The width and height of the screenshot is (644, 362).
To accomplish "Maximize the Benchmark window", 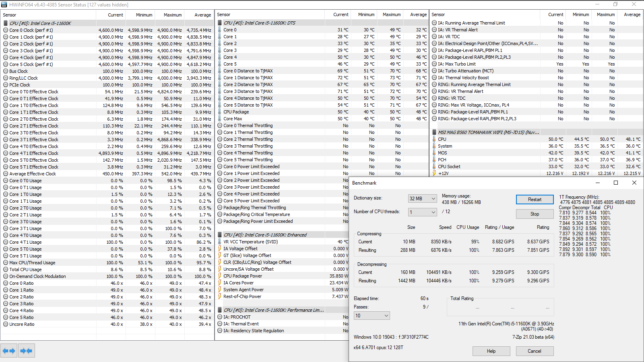I will (615, 183).
